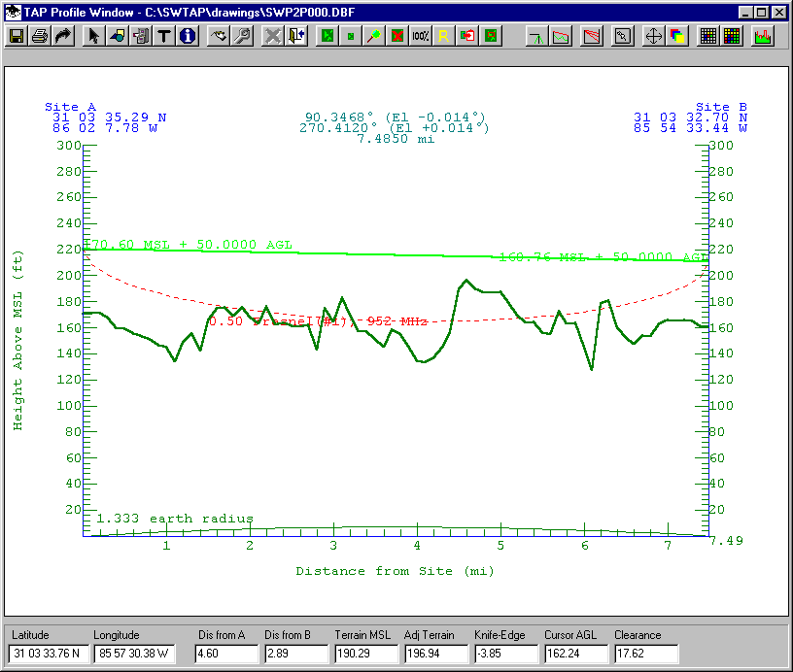Screen dimensions: 793x672
Task: Click the Longitude value field
Action: pos(134,654)
